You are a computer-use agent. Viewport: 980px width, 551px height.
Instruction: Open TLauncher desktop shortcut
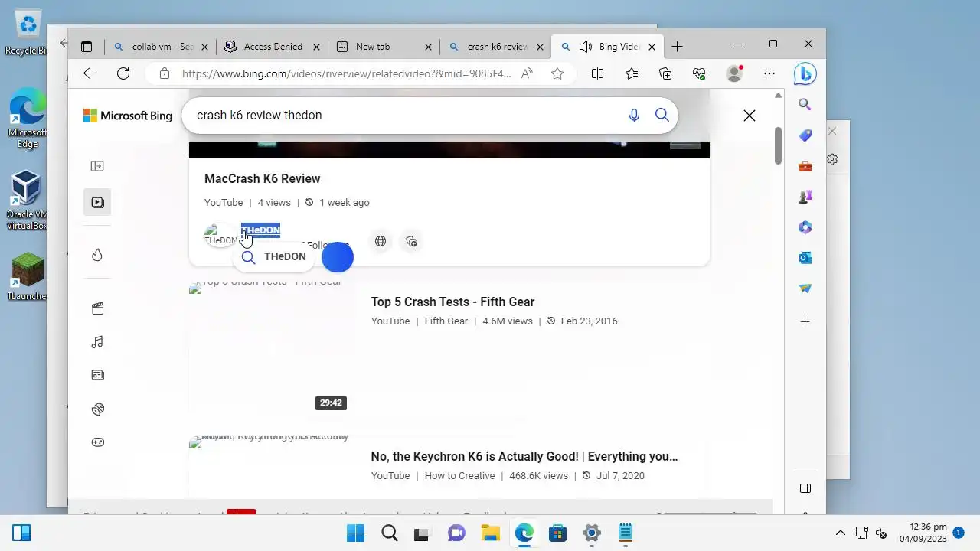click(x=28, y=277)
